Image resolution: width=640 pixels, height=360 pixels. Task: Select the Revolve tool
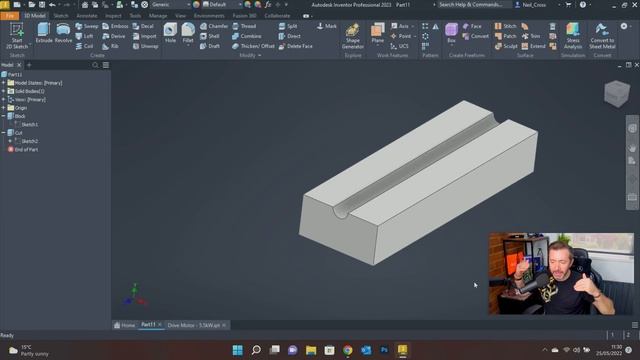click(63, 33)
